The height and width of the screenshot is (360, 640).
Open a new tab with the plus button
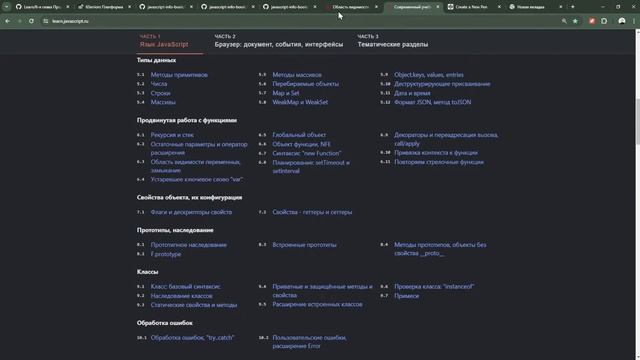(x=573, y=7)
